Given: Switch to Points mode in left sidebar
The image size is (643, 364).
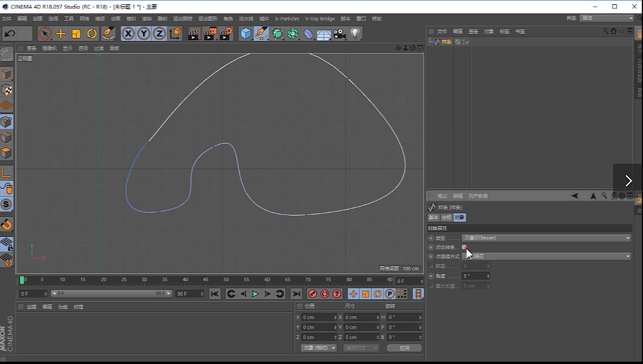Looking at the screenshot, I should [6, 122].
